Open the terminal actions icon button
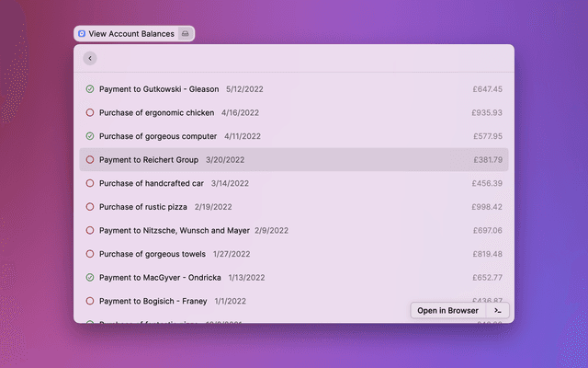Image resolution: width=588 pixels, height=368 pixels. coord(497,311)
